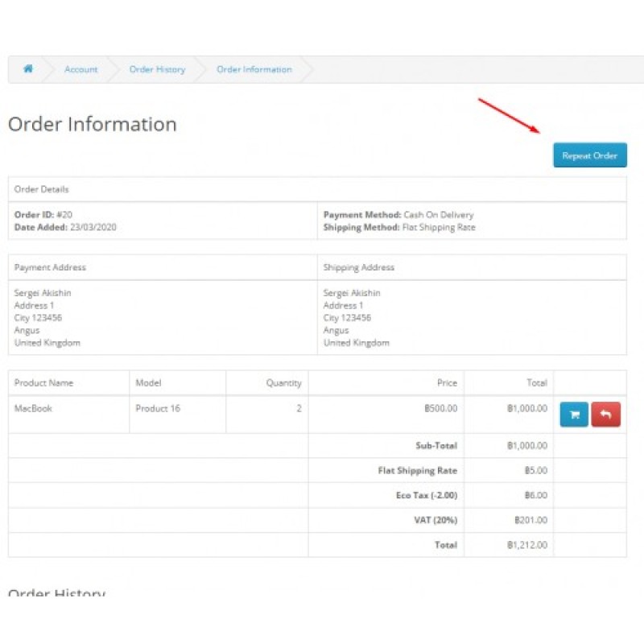
Task: Select the MacBook product name cell
Action: (x=31, y=408)
